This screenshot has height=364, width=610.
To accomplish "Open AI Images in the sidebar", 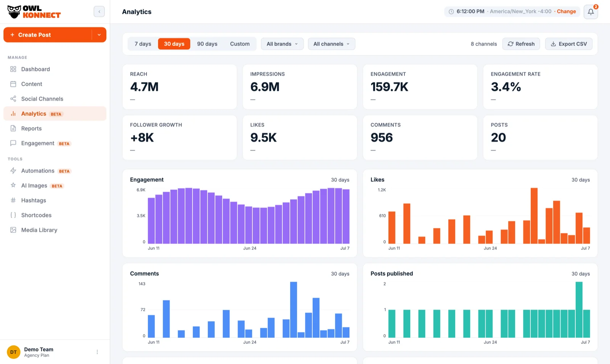I will point(55,186).
